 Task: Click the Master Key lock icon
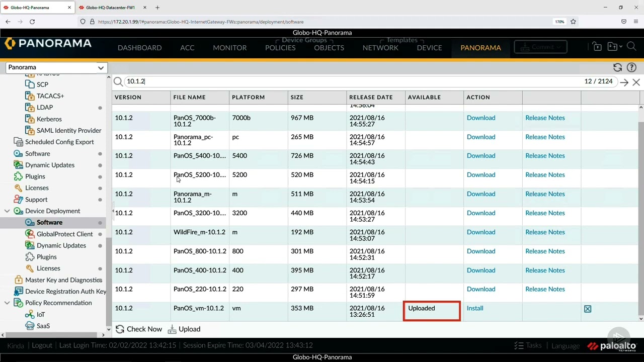[19, 280]
